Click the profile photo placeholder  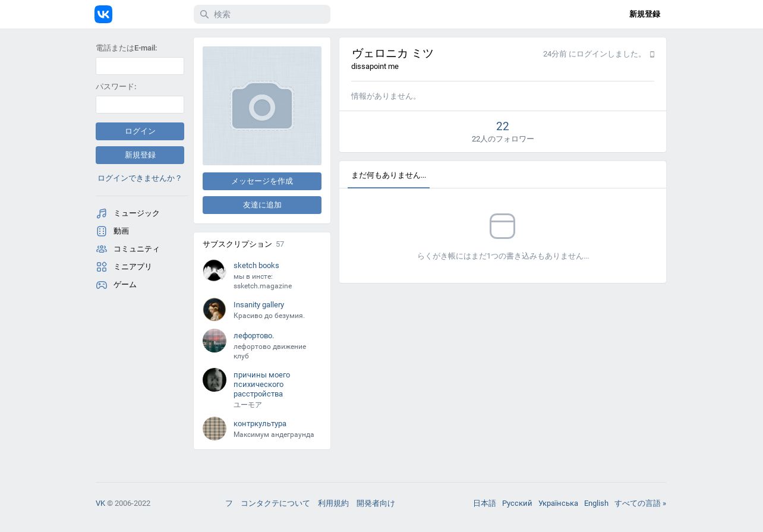tap(262, 106)
